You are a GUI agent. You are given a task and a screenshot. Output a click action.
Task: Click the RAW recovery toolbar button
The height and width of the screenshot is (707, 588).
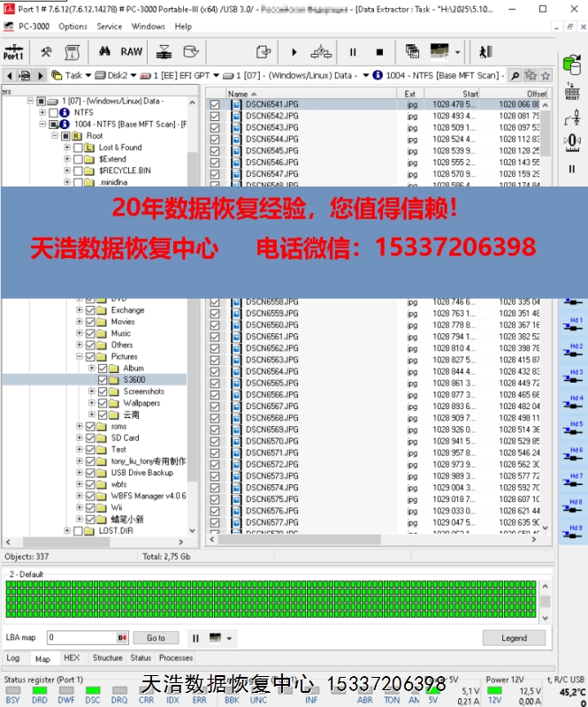131,52
